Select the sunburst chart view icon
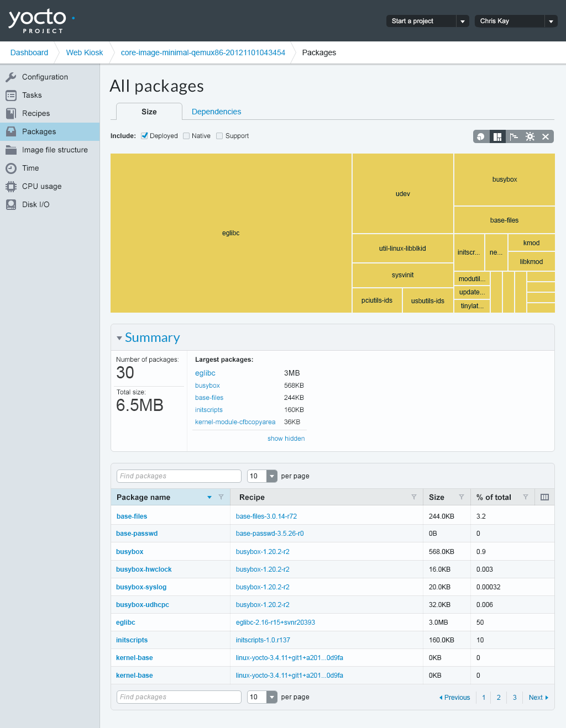This screenshot has height=728, width=566. pyautogui.click(x=530, y=136)
